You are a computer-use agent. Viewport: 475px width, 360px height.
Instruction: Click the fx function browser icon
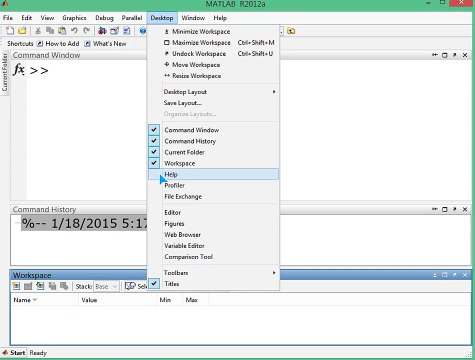tap(19, 70)
